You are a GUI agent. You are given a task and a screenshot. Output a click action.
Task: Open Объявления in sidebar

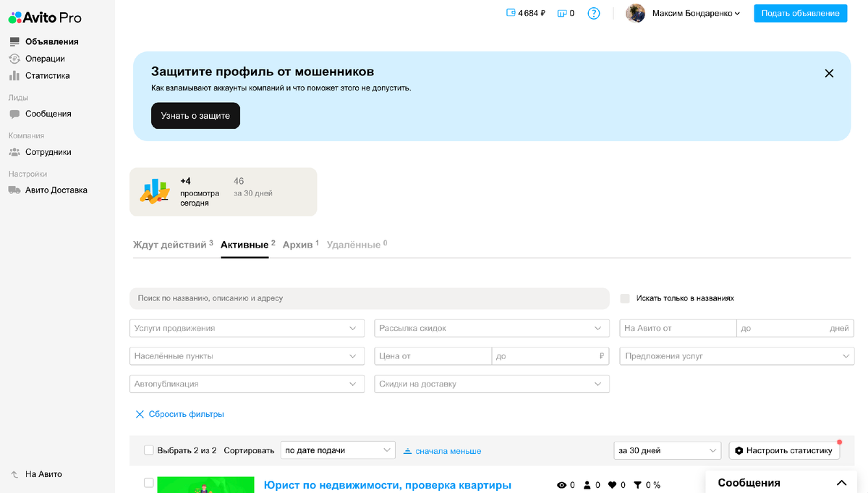click(52, 42)
